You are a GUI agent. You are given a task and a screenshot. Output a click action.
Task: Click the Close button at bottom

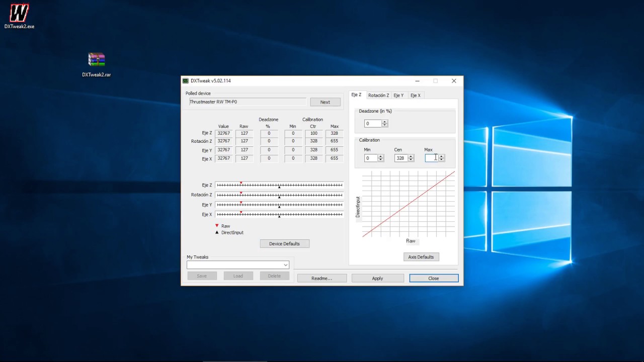point(434,278)
